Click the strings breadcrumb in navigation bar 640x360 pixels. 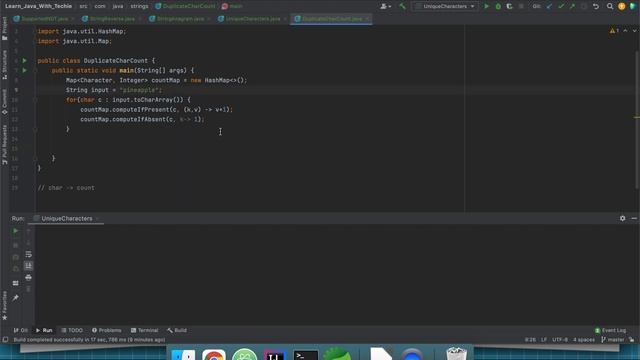pos(139,6)
